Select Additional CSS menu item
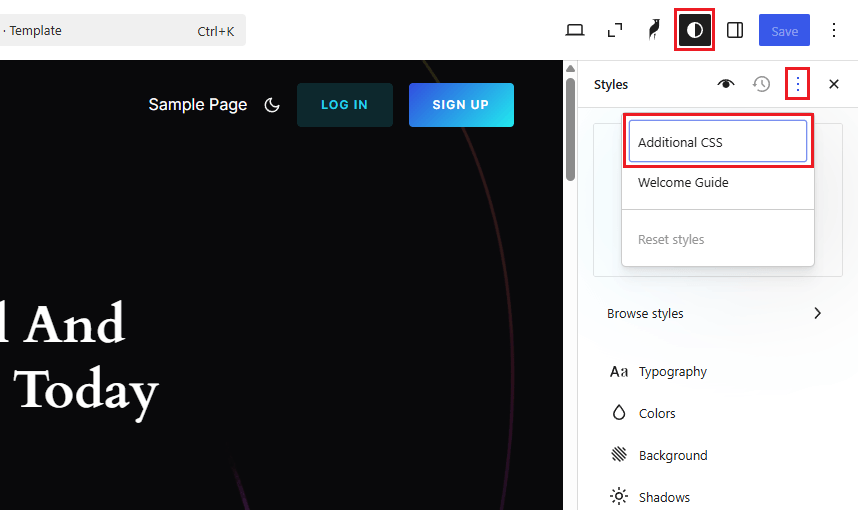Viewport: 858px width, 510px height. tap(717, 142)
